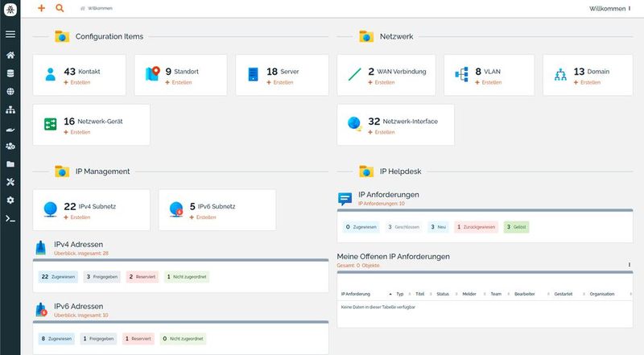
Task: Sort table by Bearbeiter column
Action: [525, 294]
